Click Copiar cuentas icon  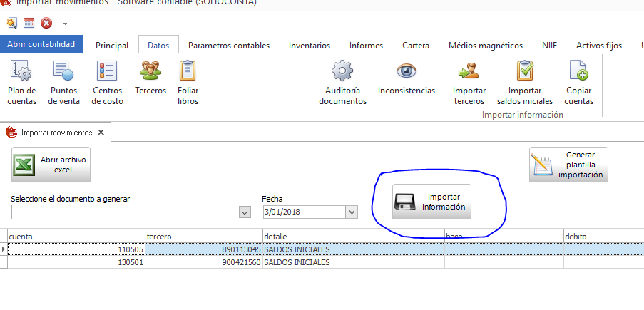578,72
